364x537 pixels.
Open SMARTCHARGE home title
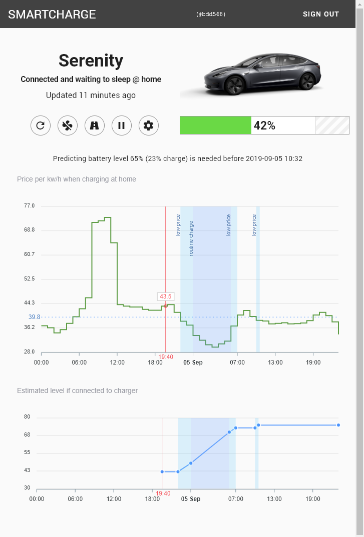tap(52, 14)
